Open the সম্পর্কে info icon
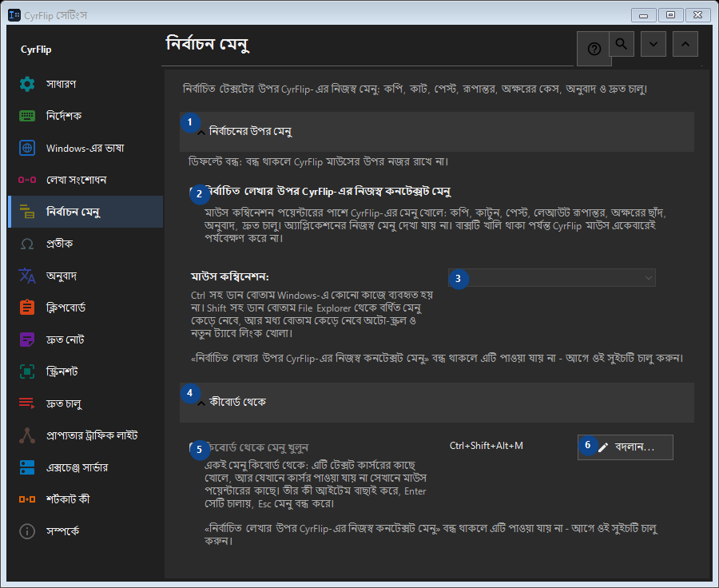719x588 pixels. click(x=27, y=531)
